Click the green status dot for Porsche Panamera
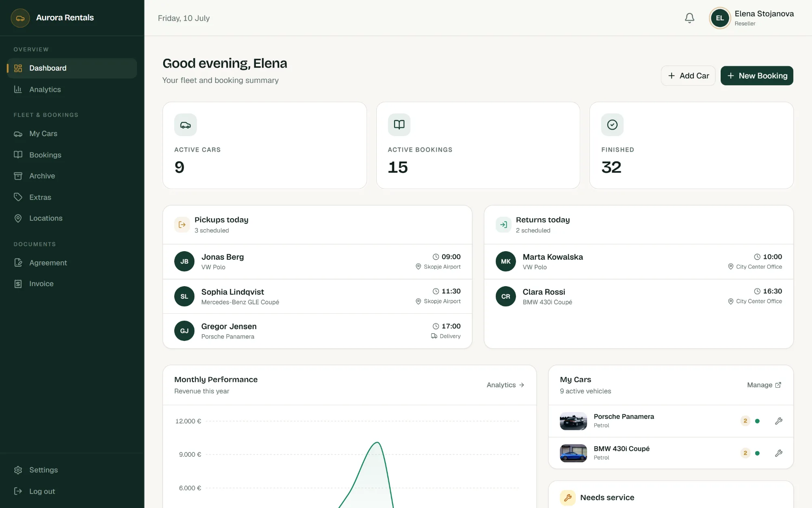This screenshot has height=508, width=812. (x=757, y=421)
